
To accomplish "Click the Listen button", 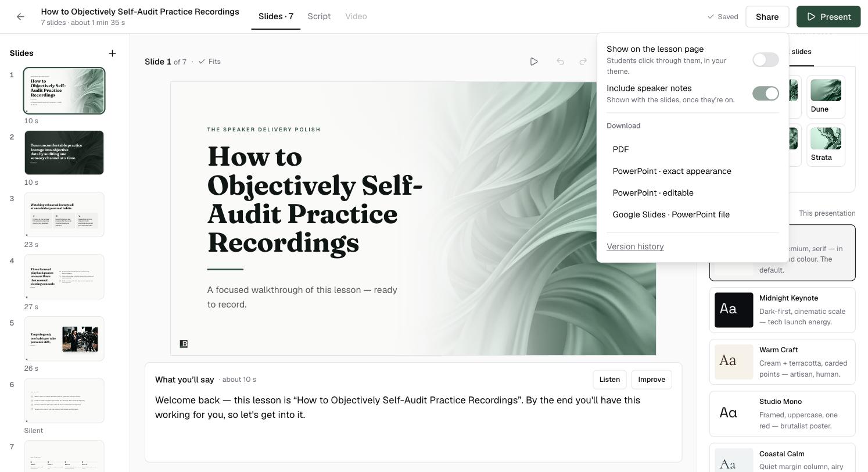I will 609,380.
